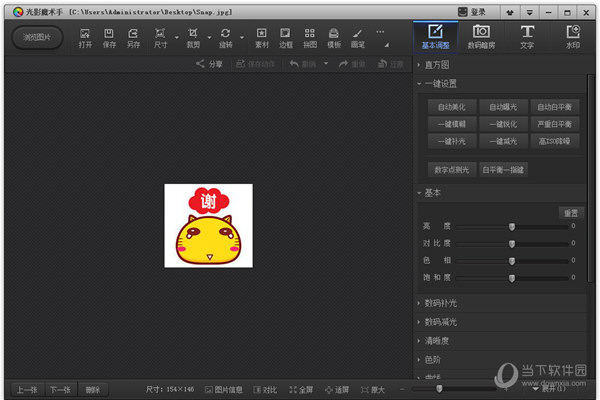The width and height of the screenshot is (600, 400).
Task: Toggle 全屏 fullscreen mode
Action: tap(301, 389)
